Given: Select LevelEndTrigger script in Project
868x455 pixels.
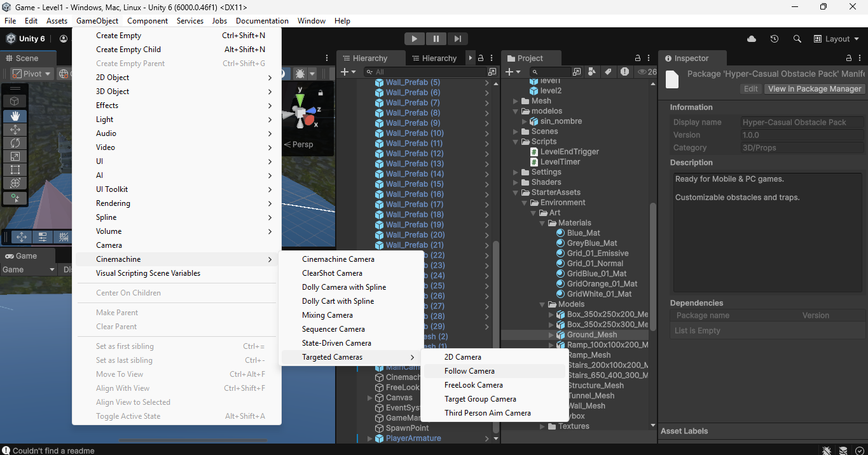Looking at the screenshot, I should tap(569, 152).
